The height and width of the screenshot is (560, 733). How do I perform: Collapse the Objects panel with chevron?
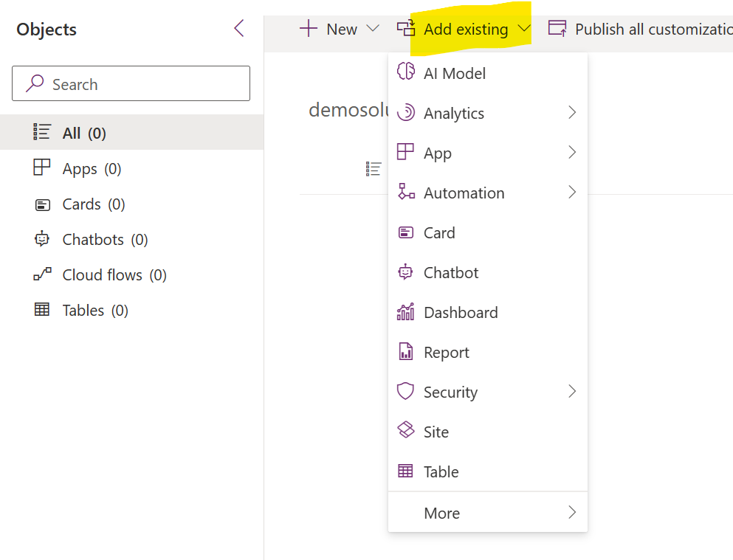click(239, 29)
